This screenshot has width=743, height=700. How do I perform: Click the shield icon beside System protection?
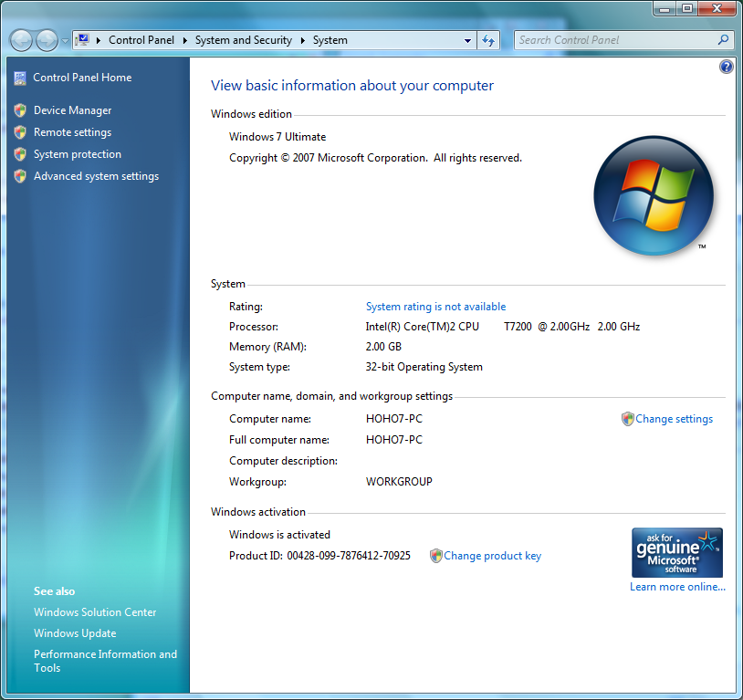pos(20,154)
